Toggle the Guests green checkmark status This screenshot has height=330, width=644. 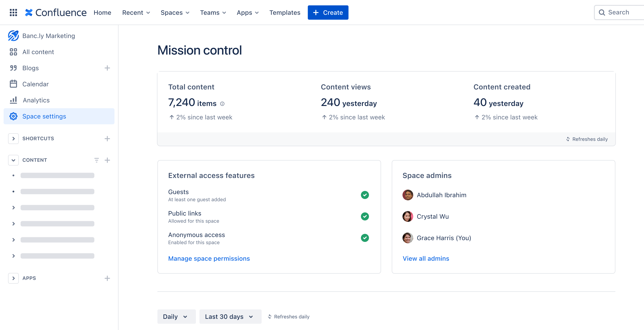pos(365,195)
